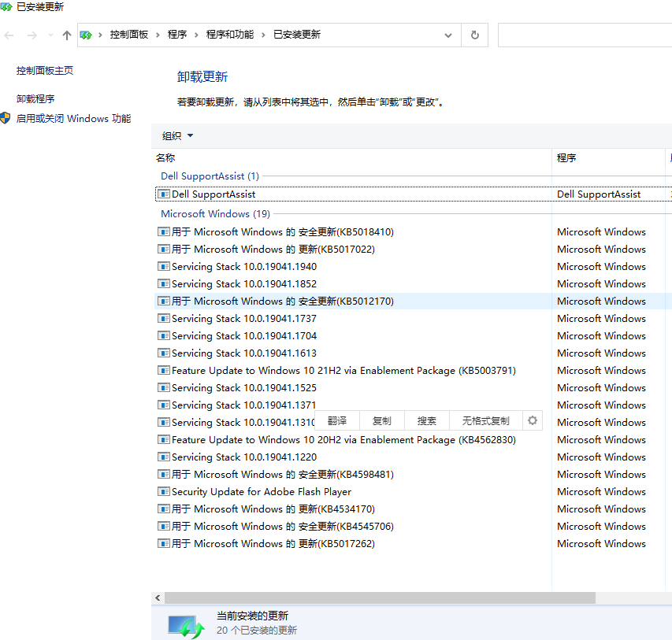This screenshot has height=640, width=672.
Task: Click 搜索 in the popup toolbar
Action: [427, 420]
